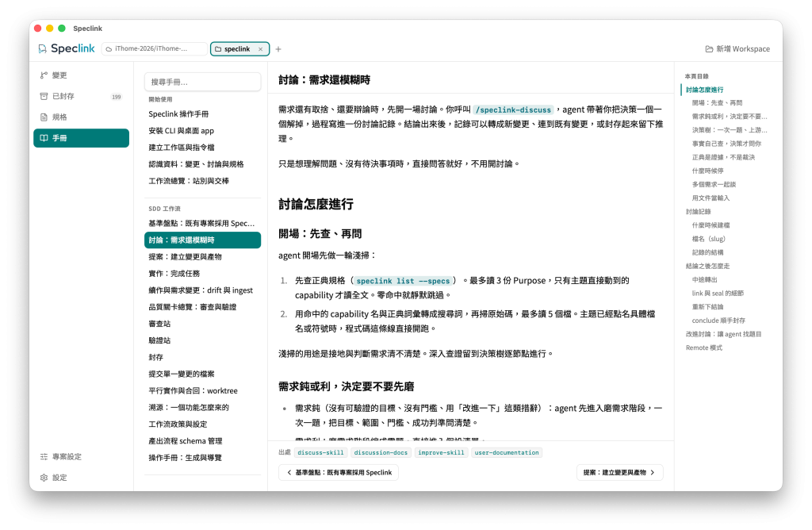The width and height of the screenshot is (812, 530).
Task: Jump to 討論記錄 in outline
Action: (x=698, y=211)
